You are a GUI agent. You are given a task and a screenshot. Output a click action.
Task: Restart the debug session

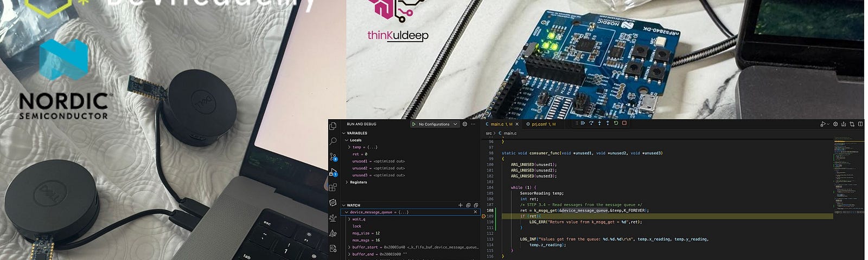click(x=616, y=123)
